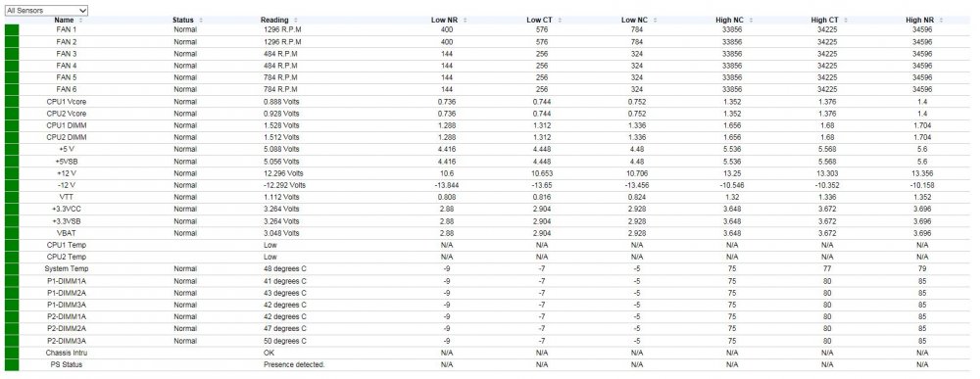Select the +12 V sensor row

coord(487,173)
